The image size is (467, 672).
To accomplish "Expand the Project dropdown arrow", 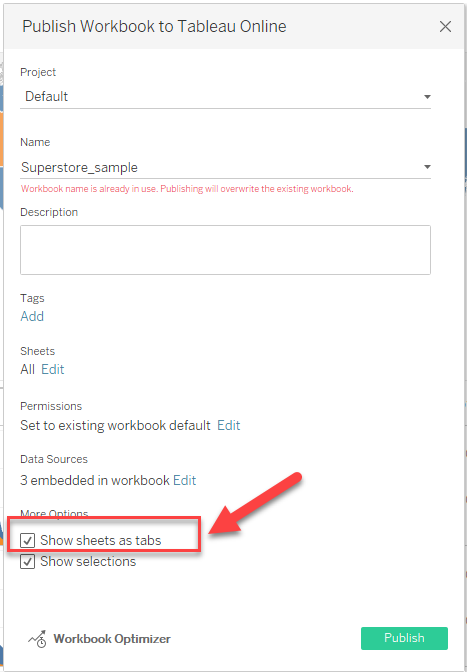I will click(427, 97).
